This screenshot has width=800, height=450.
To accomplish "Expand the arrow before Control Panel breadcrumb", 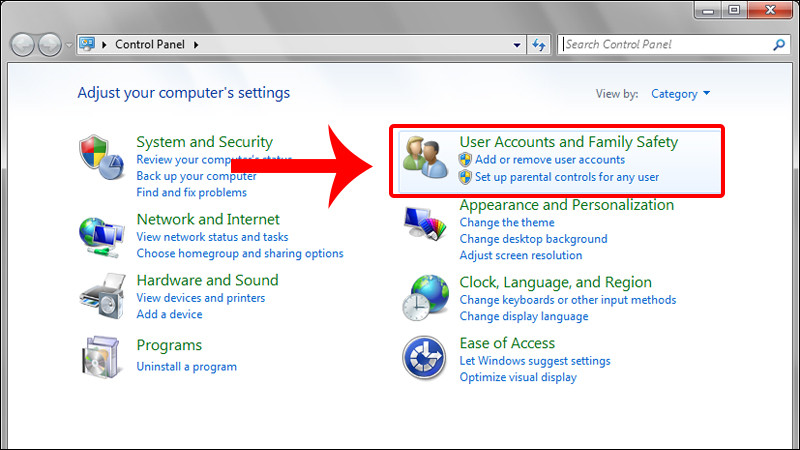I will click(x=104, y=45).
